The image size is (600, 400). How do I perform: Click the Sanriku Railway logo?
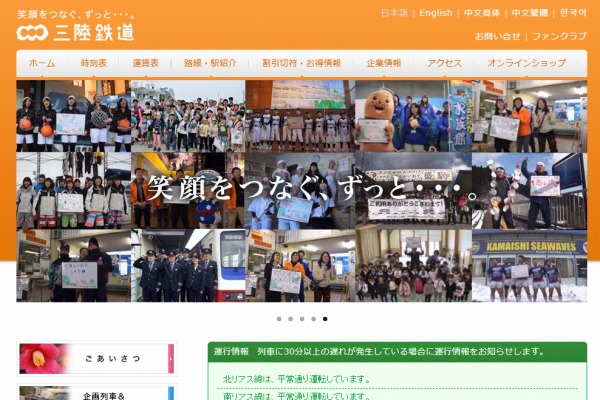click(75, 32)
